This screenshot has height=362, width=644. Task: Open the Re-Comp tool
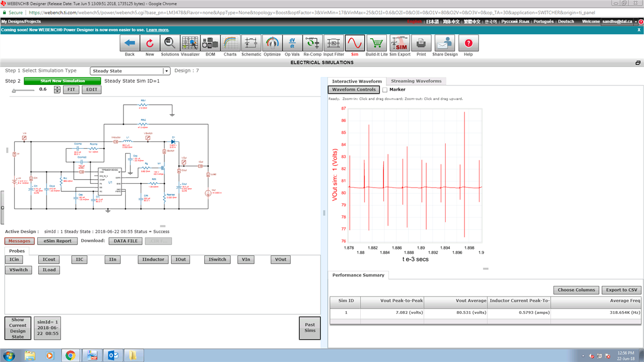(x=313, y=43)
